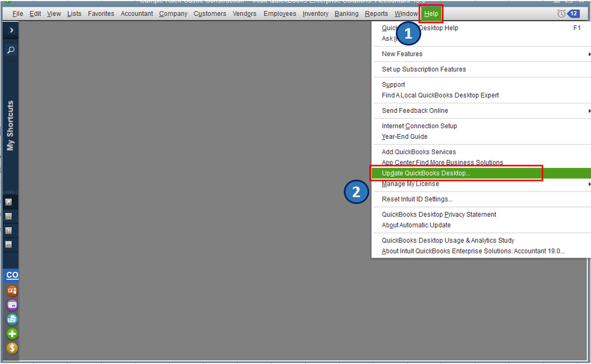The width and height of the screenshot is (591, 364).
Task: Click the blue 12 notifications badge
Action: coord(573,14)
